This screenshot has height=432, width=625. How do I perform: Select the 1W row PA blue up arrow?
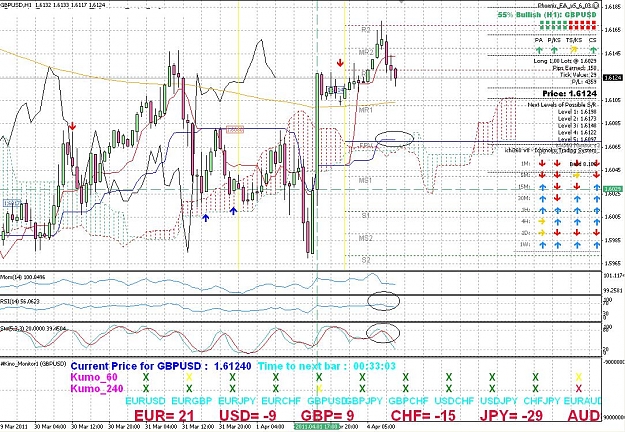point(542,245)
